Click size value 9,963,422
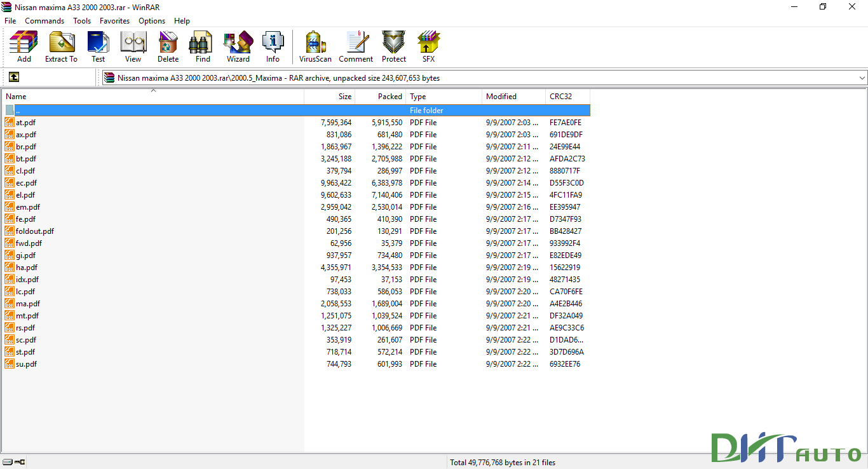This screenshot has height=469, width=868. click(x=336, y=183)
